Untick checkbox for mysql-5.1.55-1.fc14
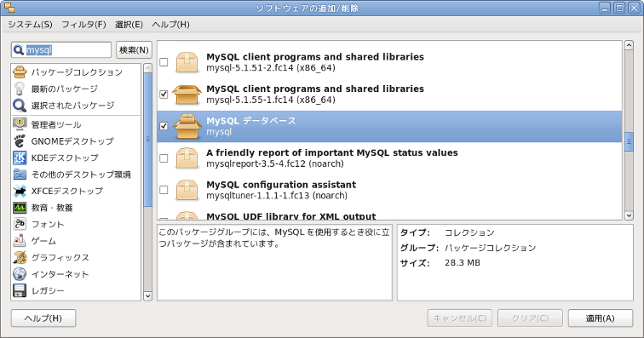 pos(164,94)
